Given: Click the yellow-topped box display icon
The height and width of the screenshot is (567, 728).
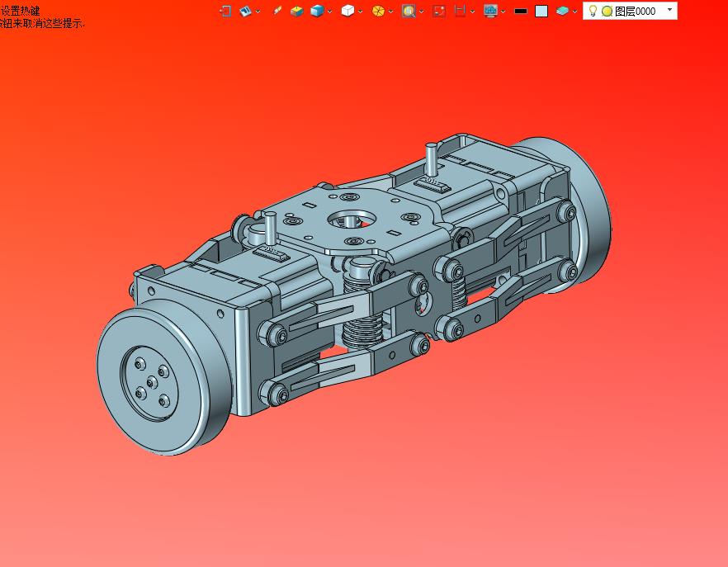Looking at the screenshot, I should (296, 11).
